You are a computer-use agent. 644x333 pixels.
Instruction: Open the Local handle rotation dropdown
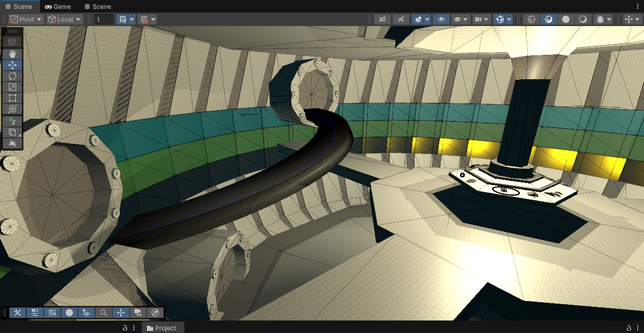[x=65, y=19]
